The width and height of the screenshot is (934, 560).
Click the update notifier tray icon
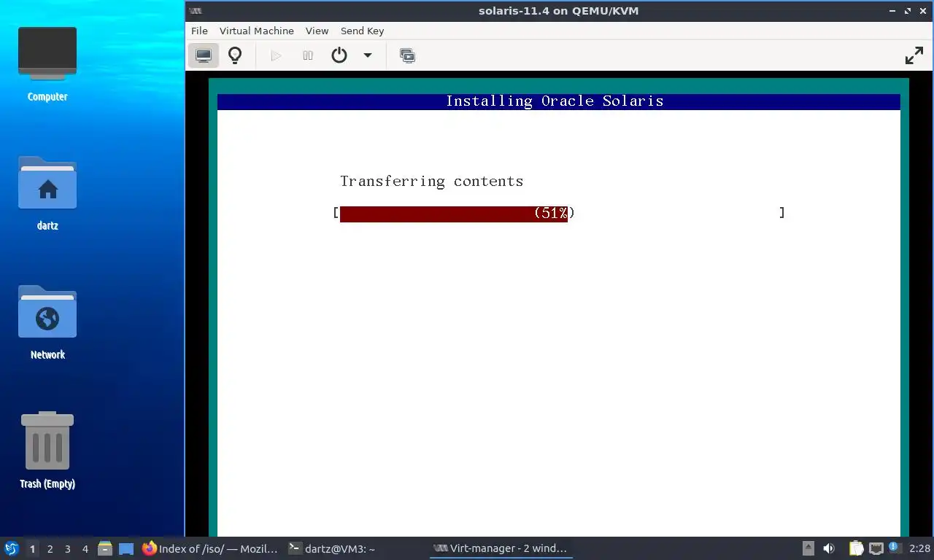pos(894,547)
